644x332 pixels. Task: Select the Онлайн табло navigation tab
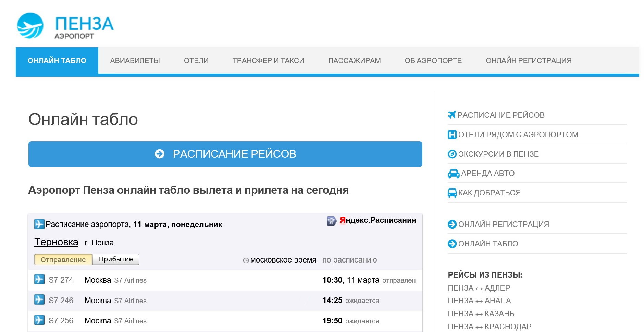tap(57, 61)
